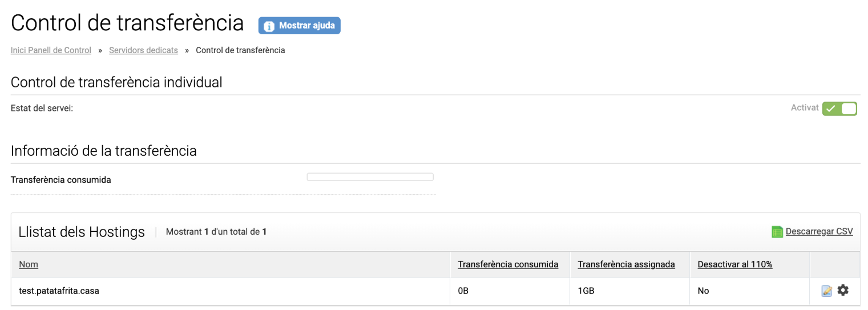Sort by Desactivar al 110% column
868x310 pixels.
735,264
